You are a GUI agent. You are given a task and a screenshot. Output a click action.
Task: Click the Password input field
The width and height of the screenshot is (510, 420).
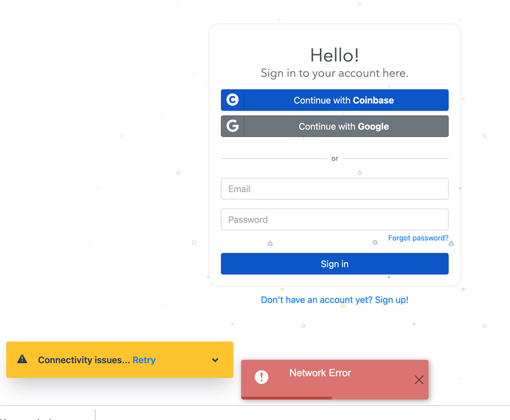[x=335, y=219]
